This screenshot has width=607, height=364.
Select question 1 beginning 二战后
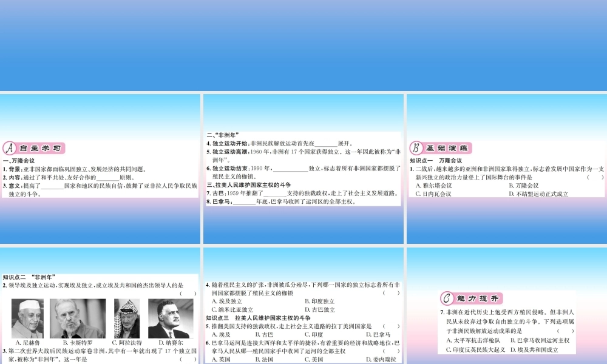click(x=507, y=173)
